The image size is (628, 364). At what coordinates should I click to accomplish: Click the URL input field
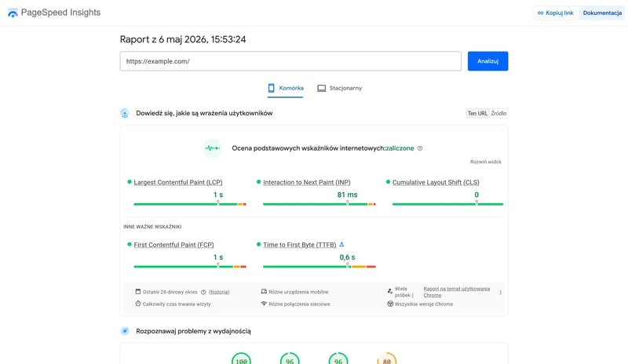click(290, 61)
